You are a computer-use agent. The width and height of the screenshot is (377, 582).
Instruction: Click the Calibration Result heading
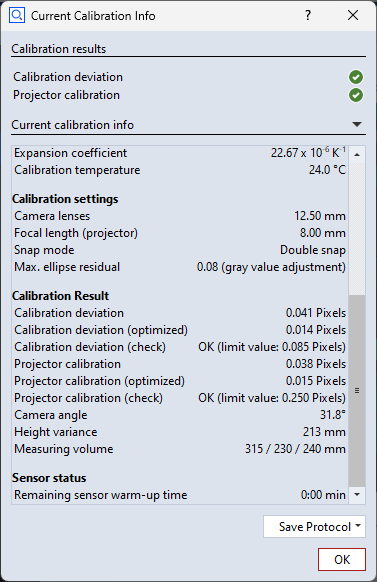[60, 296]
